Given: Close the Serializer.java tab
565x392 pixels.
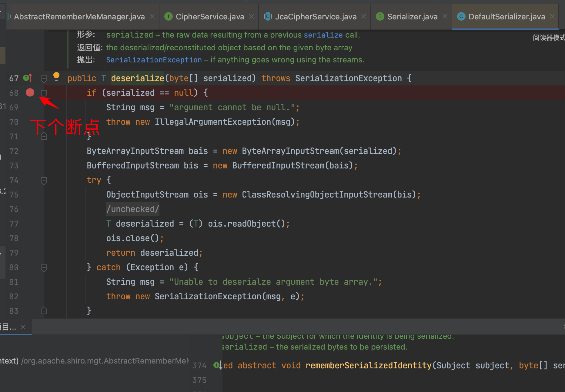Looking at the screenshot, I should pos(445,17).
